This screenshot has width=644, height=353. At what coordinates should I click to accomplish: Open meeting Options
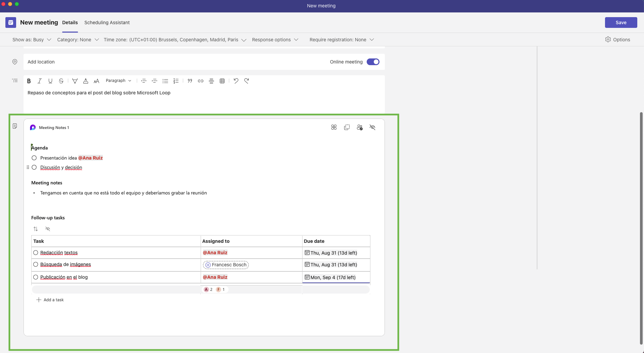(x=617, y=40)
